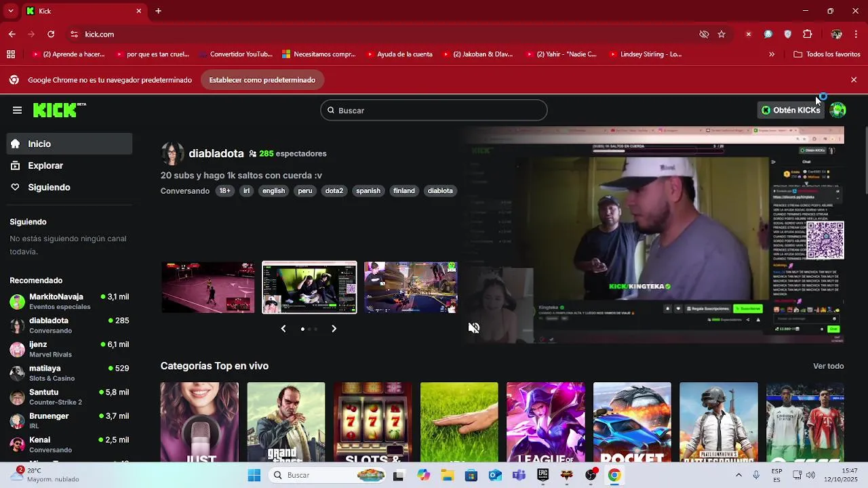Image resolution: width=868 pixels, height=488 pixels.
Task: Open tab search dropdown arrow
Action: 10,11
